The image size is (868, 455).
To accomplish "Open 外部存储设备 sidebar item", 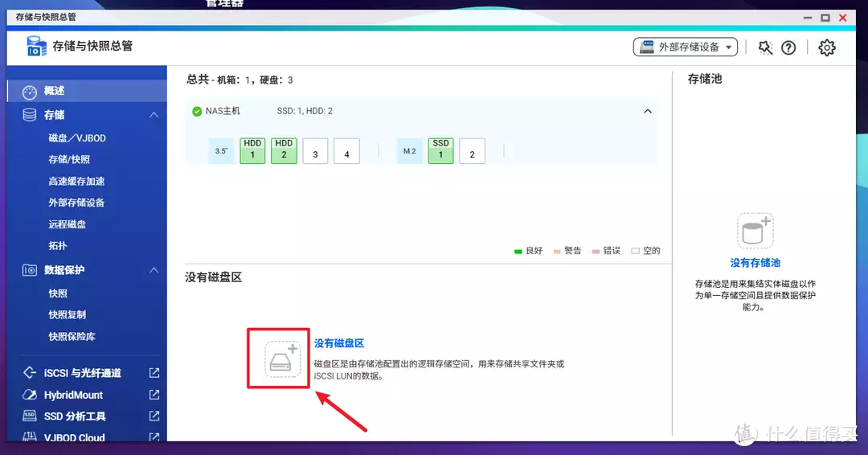I will click(76, 203).
